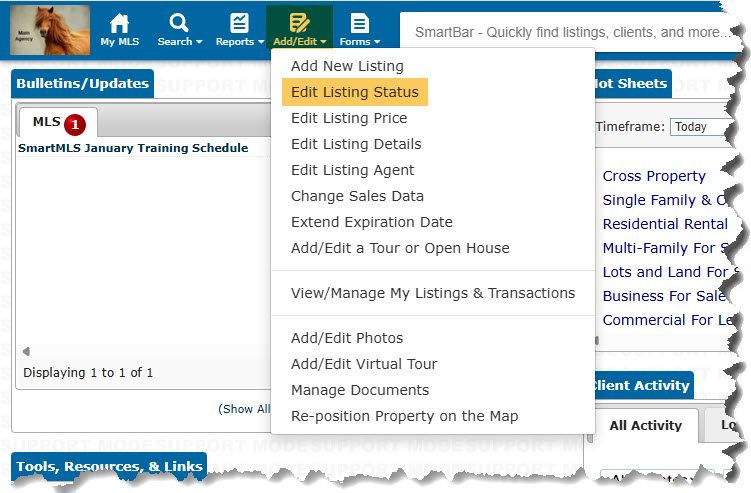Screen dimensions: 751x493
Task: Expand the Reports dropdown arrow
Action: (261, 42)
